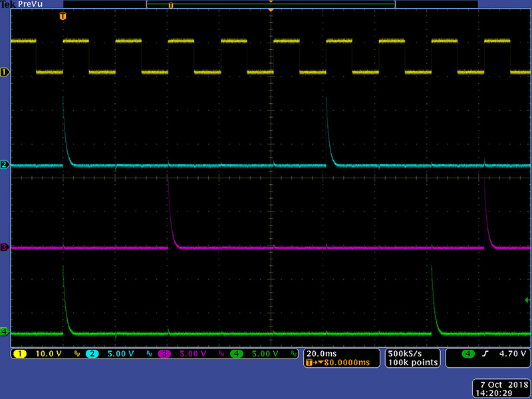Click the "PreVu" acquisition status text

(x=30, y=4)
